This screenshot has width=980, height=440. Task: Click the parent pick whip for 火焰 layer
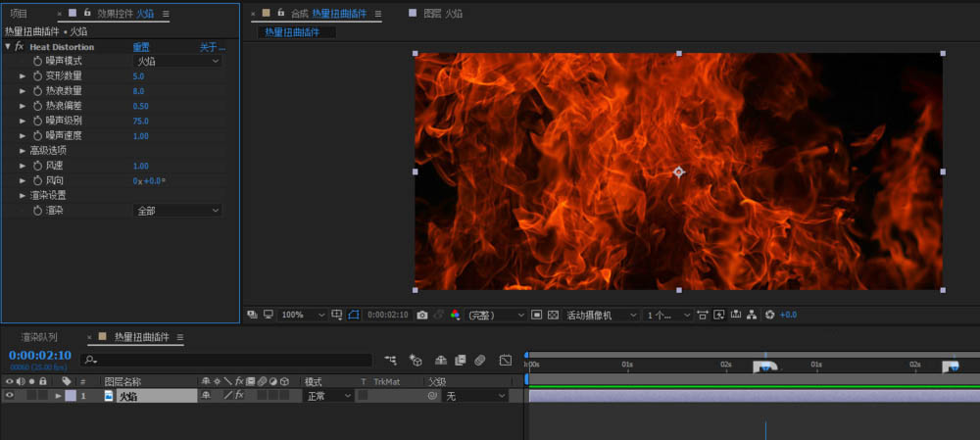(x=432, y=396)
